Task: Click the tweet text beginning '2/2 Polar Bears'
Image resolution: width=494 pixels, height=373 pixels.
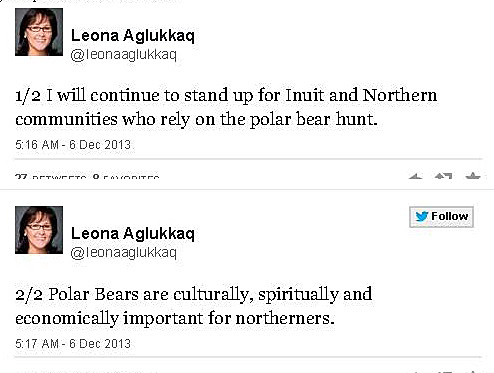Action: pyautogui.click(x=194, y=306)
